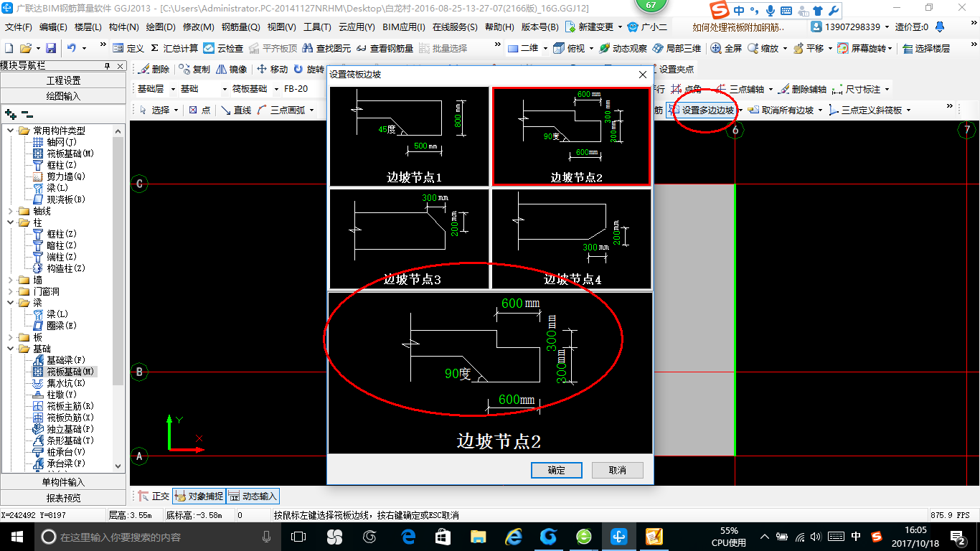
Task: Expand the 门窗洞 tree folder
Action: click(x=10, y=291)
